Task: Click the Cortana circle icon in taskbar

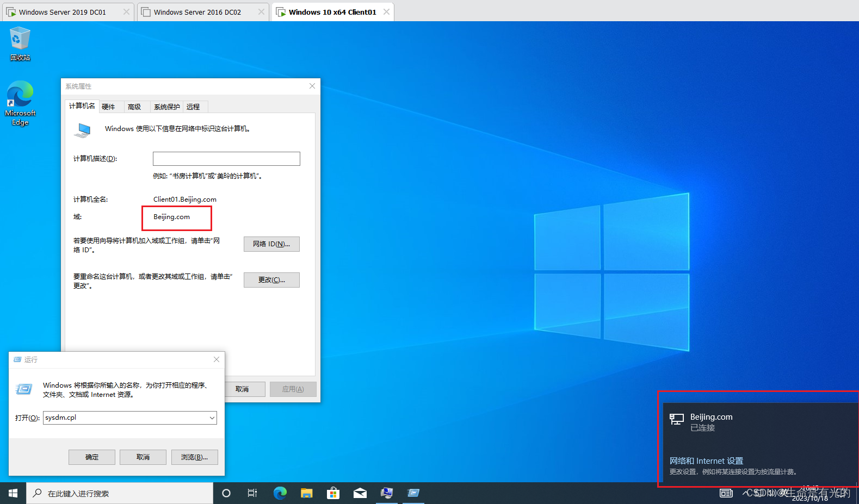Action: click(x=226, y=493)
